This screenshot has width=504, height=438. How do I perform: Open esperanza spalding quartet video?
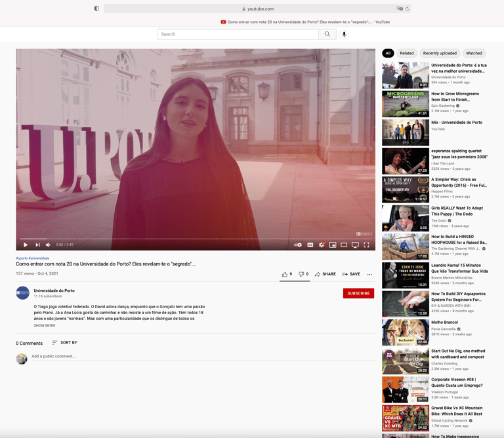[x=459, y=154]
